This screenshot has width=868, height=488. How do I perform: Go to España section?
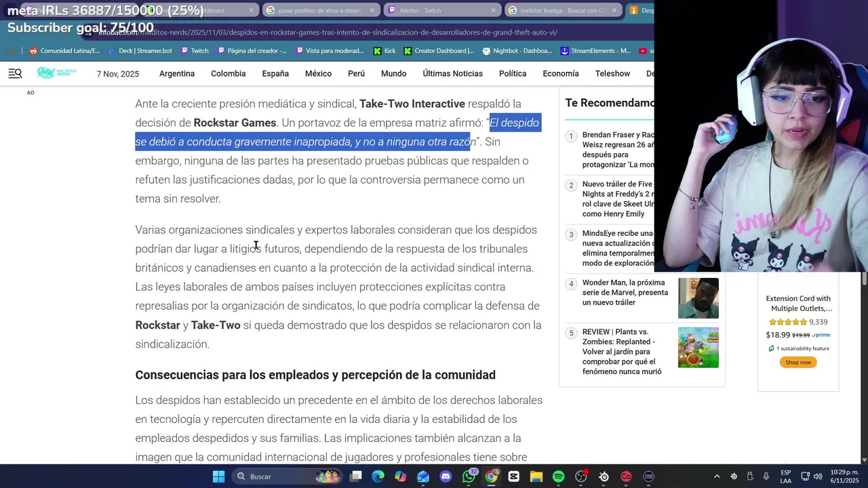[275, 73]
